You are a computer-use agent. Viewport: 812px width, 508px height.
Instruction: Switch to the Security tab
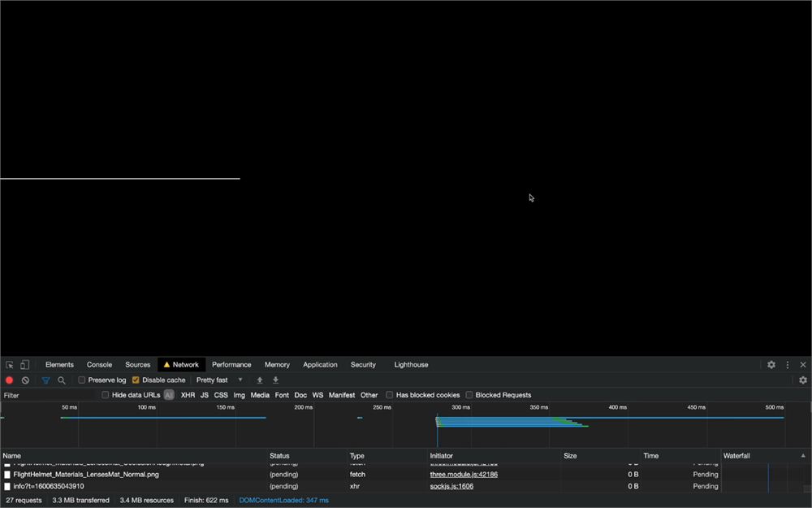(363, 365)
